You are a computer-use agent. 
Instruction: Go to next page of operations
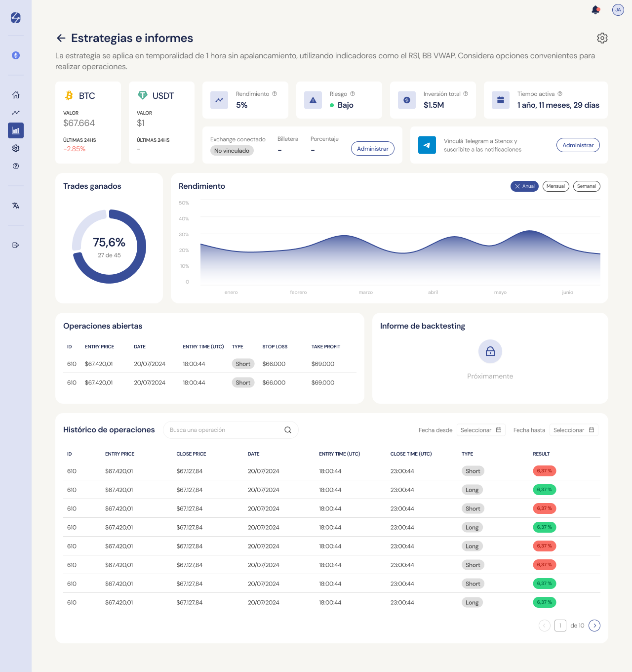click(x=594, y=626)
